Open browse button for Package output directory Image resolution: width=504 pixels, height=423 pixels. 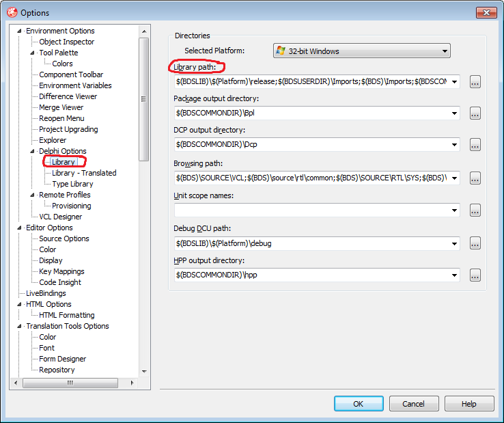tap(475, 113)
